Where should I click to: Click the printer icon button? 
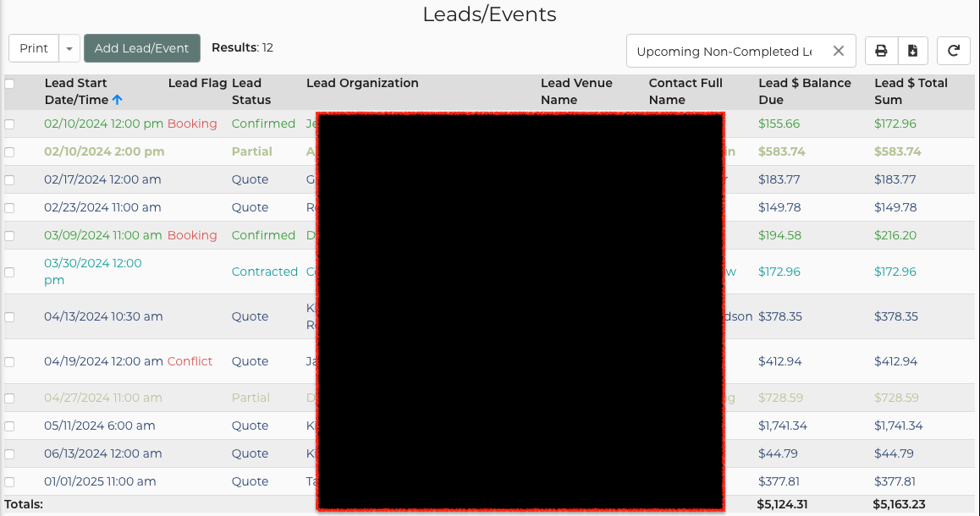tap(881, 51)
